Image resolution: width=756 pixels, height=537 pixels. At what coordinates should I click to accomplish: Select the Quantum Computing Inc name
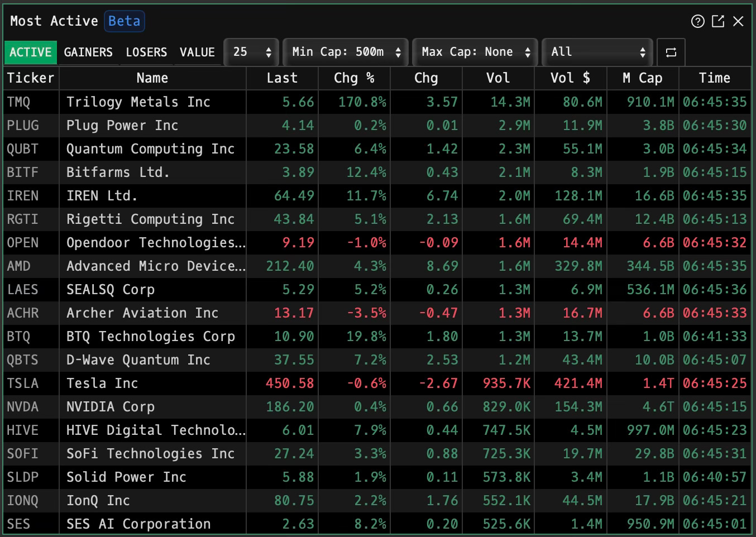150,149
